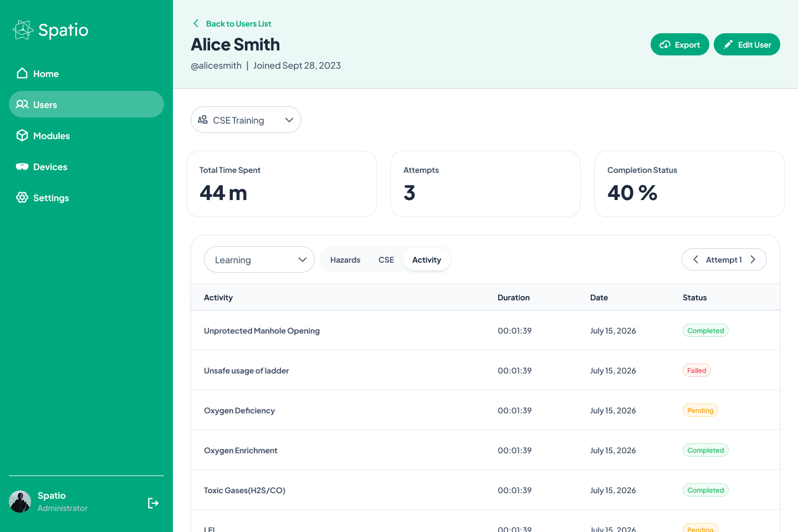Click the pencil icon on Edit User button

click(x=729, y=44)
